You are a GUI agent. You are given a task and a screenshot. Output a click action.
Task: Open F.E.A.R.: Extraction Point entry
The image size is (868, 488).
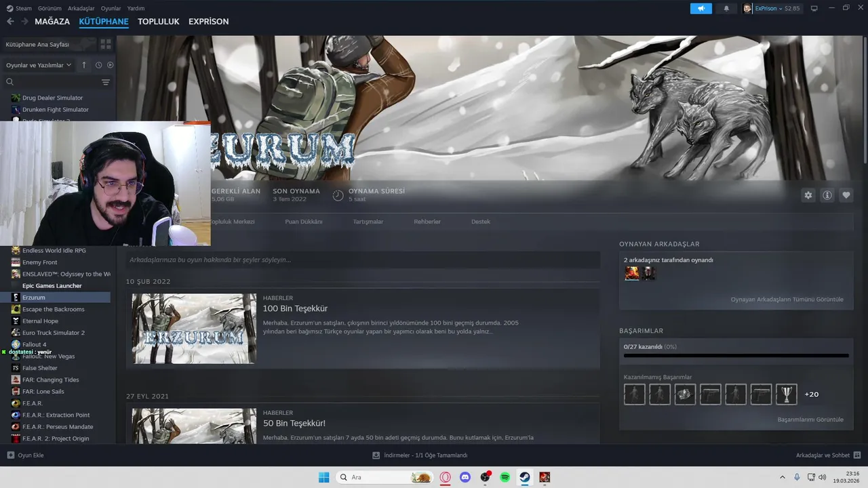click(x=56, y=415)
